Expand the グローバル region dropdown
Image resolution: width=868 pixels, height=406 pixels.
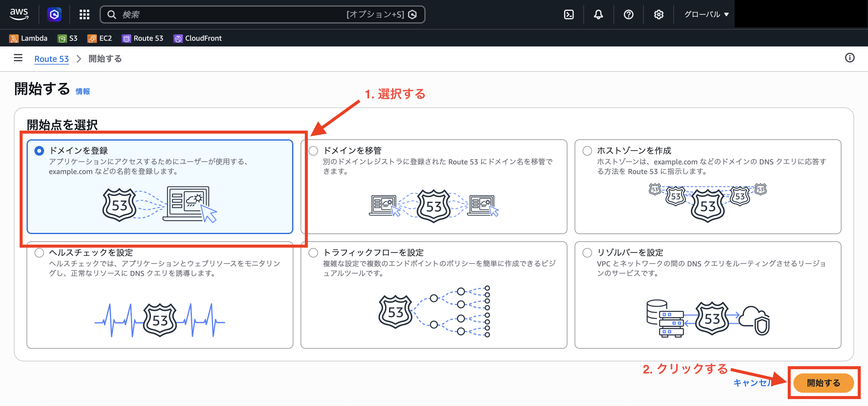point(707,14)
